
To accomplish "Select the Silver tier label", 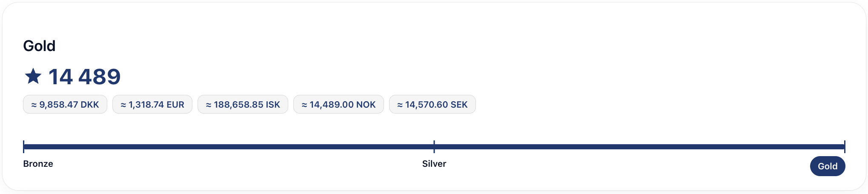I will point(434,164).
